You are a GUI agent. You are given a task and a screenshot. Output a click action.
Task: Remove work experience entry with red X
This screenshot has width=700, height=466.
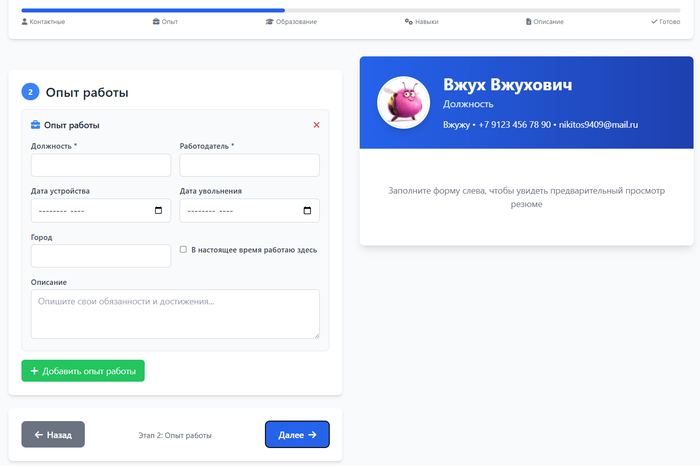pyautogui.click(x=316, y=125)
